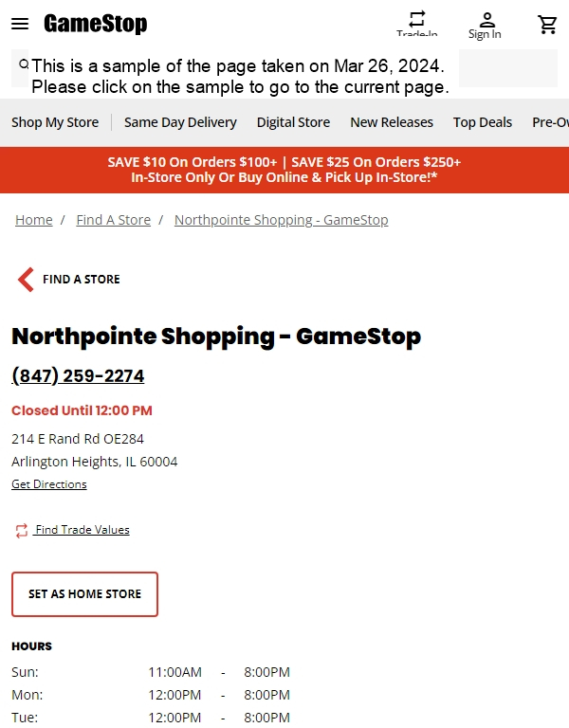Click the GameStop logo
The width and height of the screenshot is (569, 728).
[95, 23]
